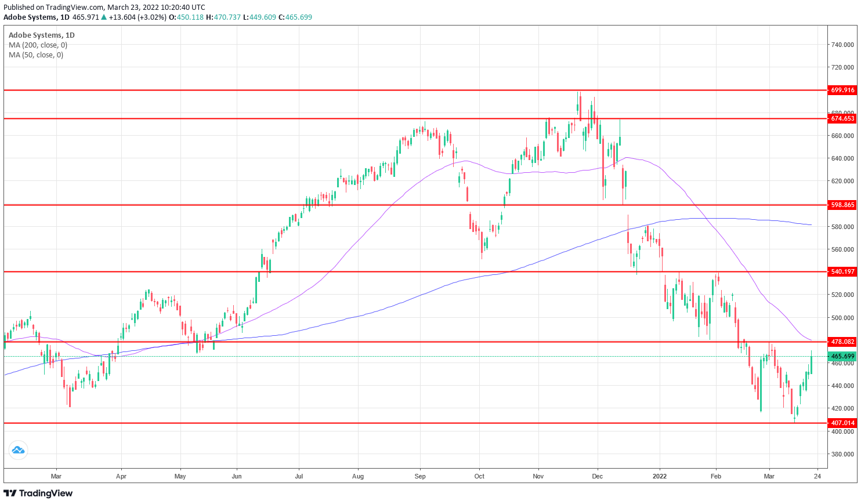
Task: Click the Oct label on time axis
Action: [x=479, y=476]
